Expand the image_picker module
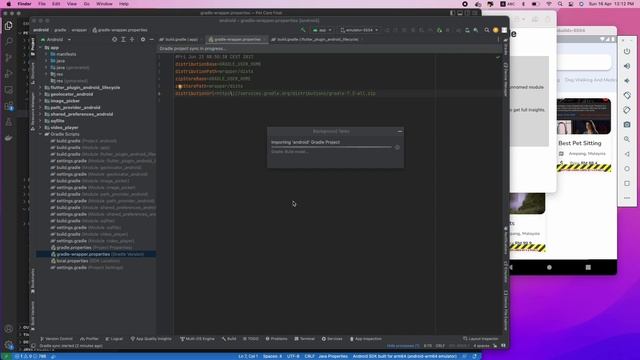Viewport: 640px width, 360px height. (41, 101)
